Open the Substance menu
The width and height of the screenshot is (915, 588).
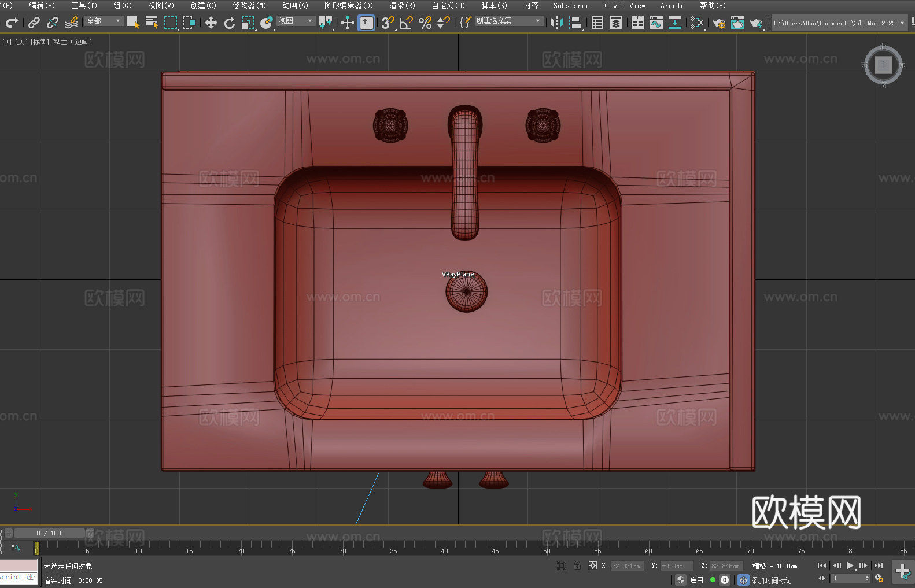click(x=571, y=5)
